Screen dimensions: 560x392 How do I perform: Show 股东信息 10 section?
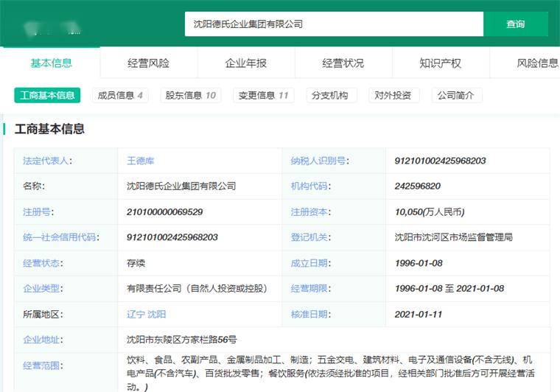pos(191,95)
